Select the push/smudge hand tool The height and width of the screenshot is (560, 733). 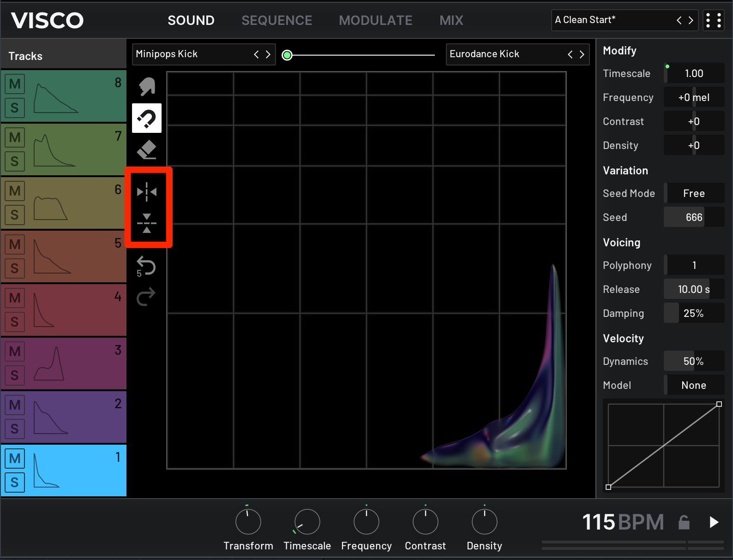point(147,86)
